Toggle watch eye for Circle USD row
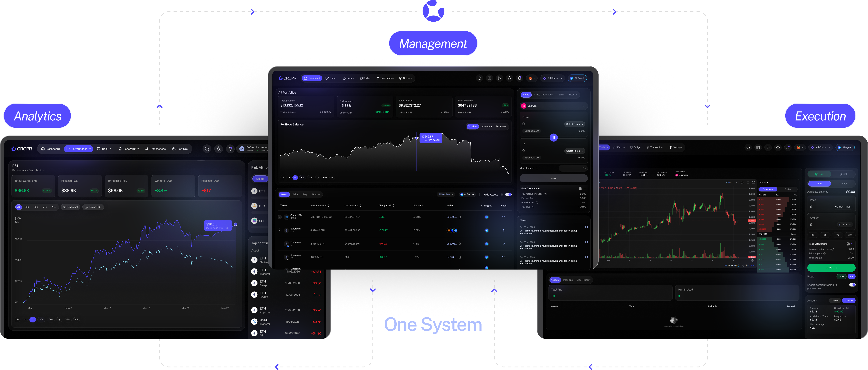 pos(503,217)
